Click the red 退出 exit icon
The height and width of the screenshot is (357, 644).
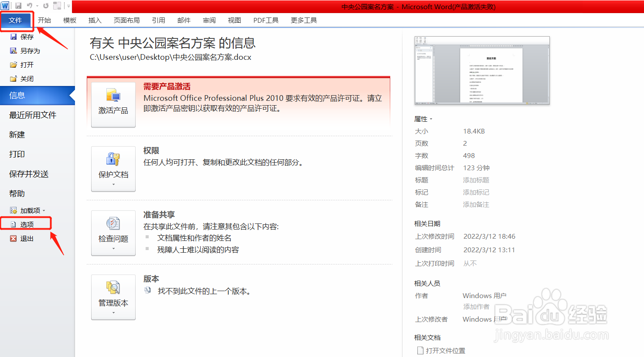[14, 238]
